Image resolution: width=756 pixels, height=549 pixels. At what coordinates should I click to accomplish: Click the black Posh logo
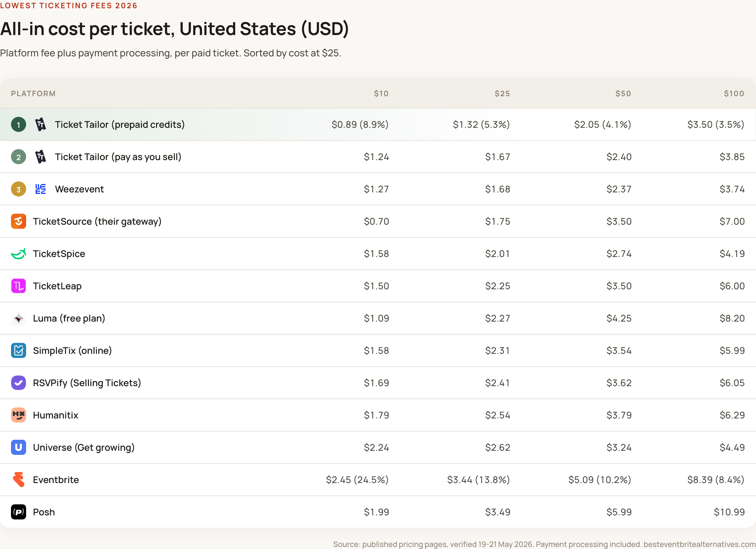[19, 512]
